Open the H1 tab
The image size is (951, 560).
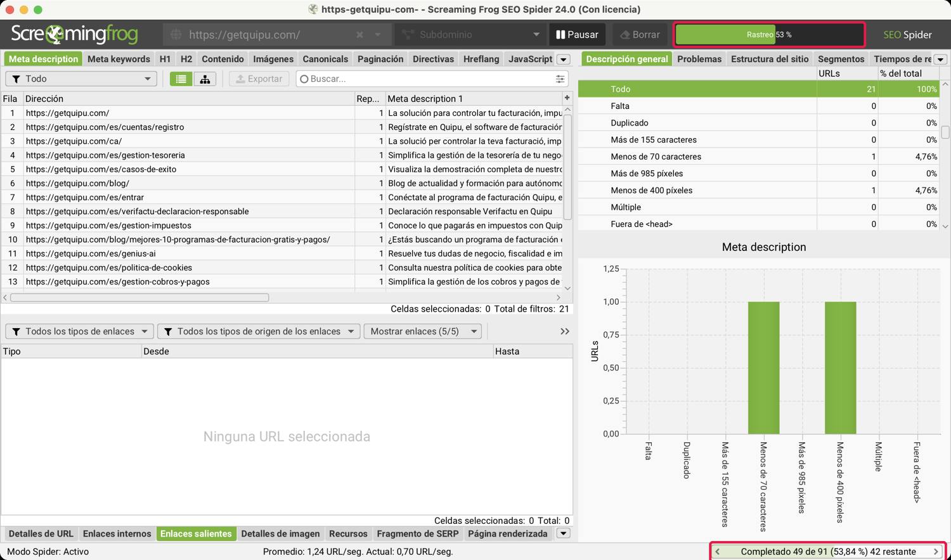tap(165, 59)
